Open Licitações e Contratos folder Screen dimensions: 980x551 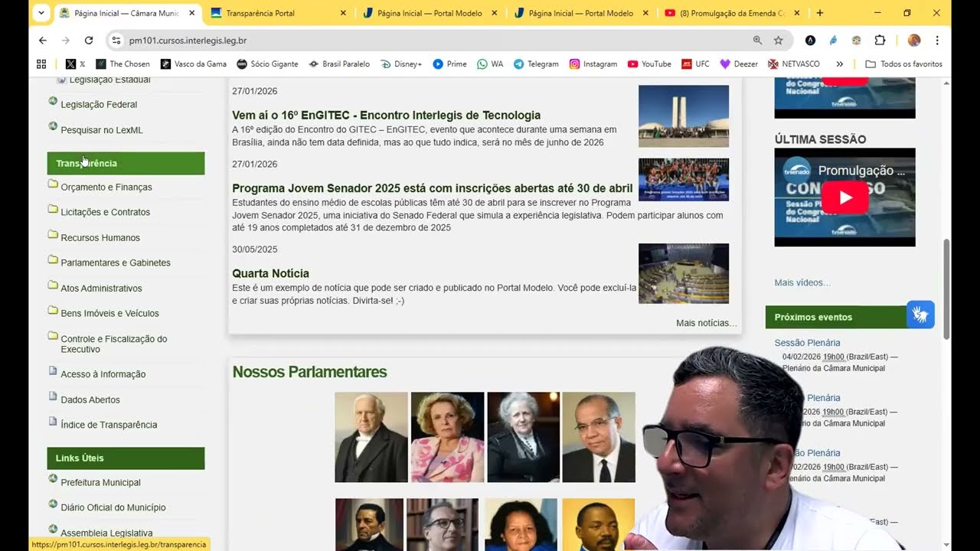click(x=105, y=213)
